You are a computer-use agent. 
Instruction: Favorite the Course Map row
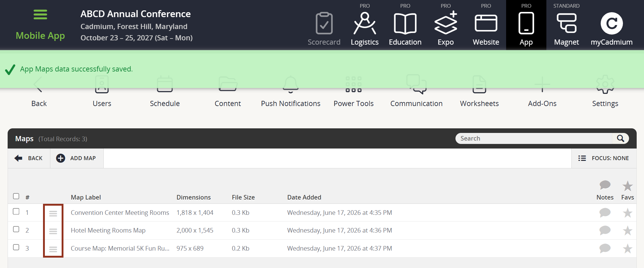628,248
